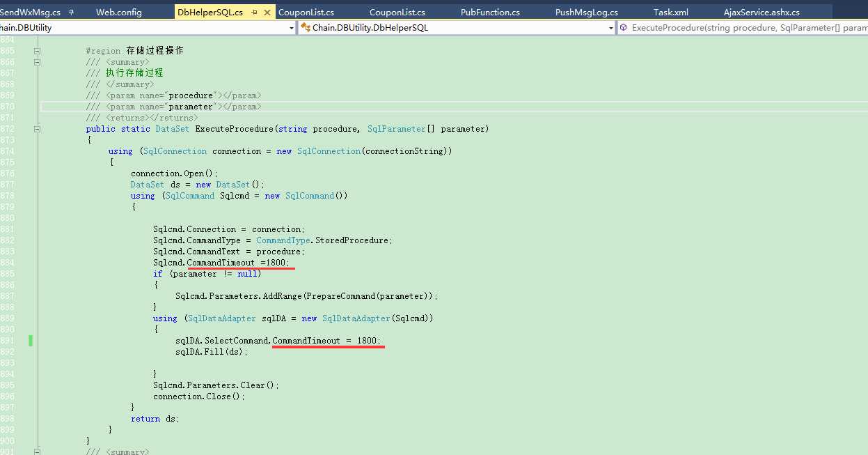Screen dimensions: 868x455
Task: Click the DataSet ds = new DataSet(); line
Action: coord(198,185)
